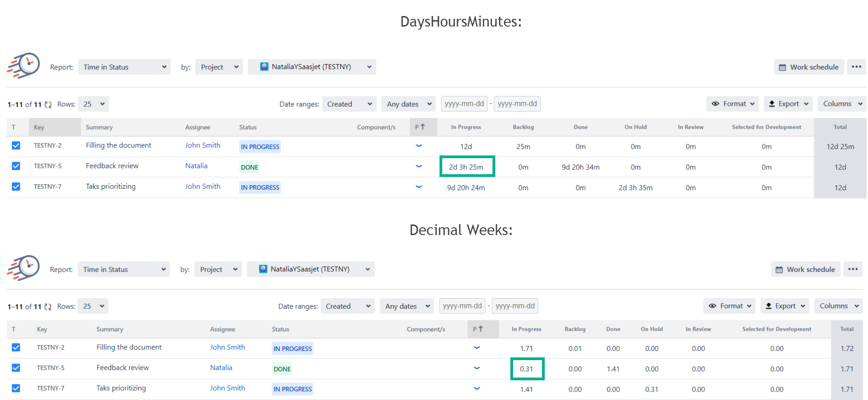
Task: Click the refresh icon in the top report
Action: point(48,104)
